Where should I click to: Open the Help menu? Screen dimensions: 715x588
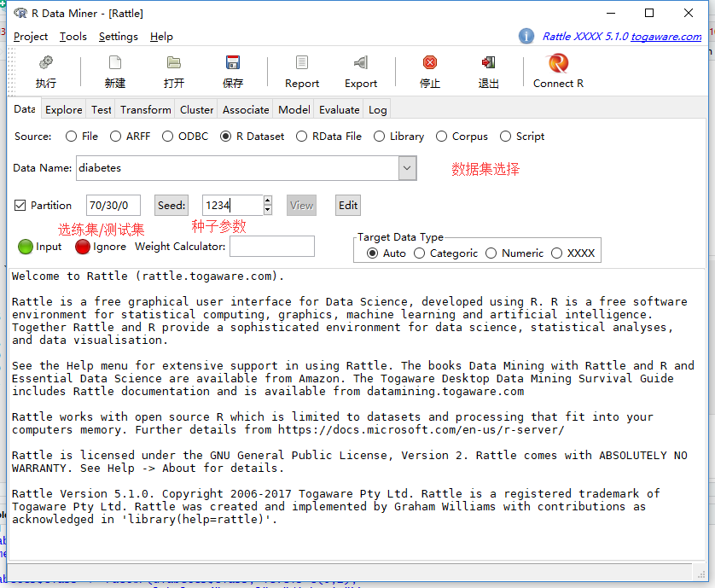point(161,37)
